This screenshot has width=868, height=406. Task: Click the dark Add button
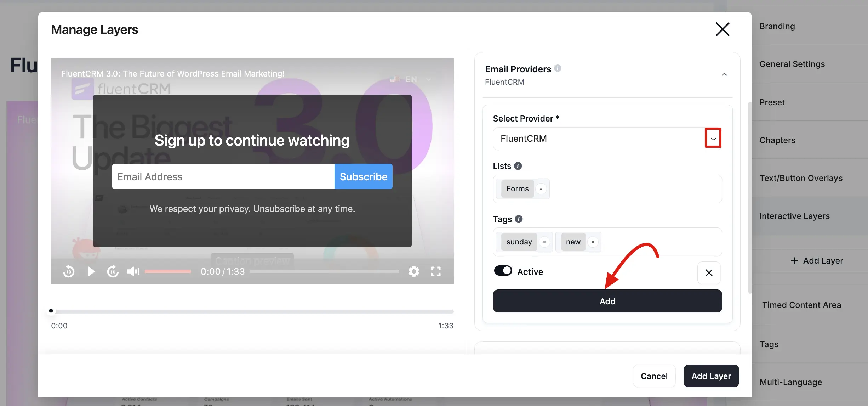[x=607, y=301]
